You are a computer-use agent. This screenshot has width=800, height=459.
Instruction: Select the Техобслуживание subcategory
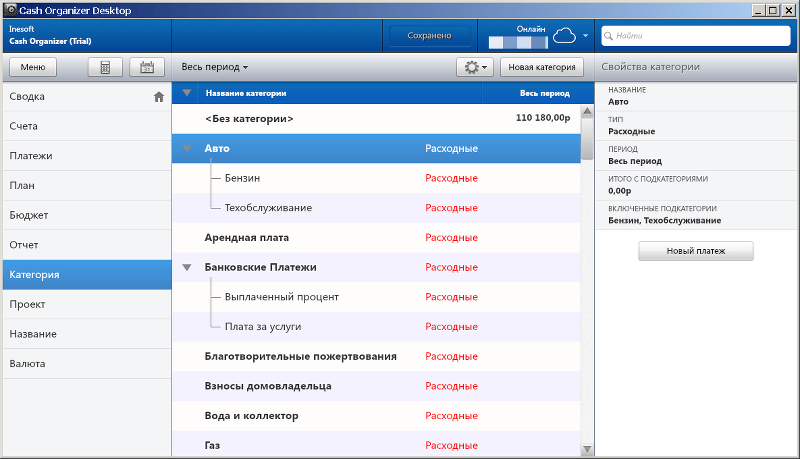[376, 208]
